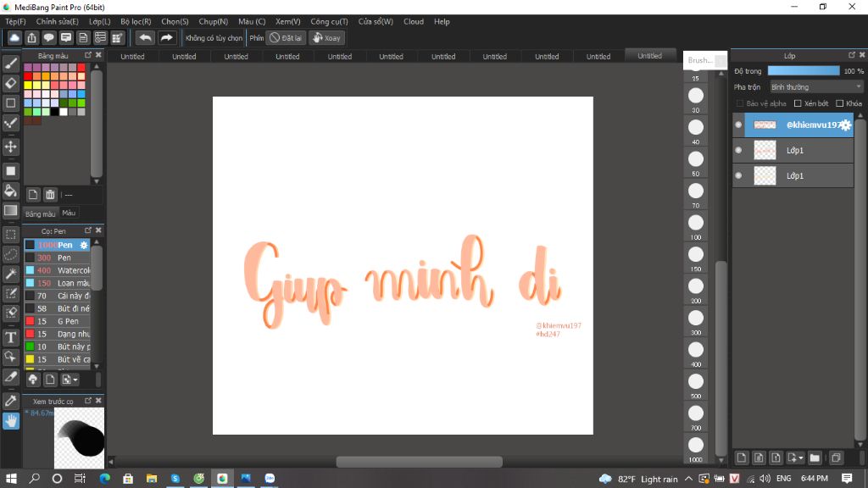Open settings gear on @khiemvu197 layer
This screenshot has width=868, height=488.
844,125
